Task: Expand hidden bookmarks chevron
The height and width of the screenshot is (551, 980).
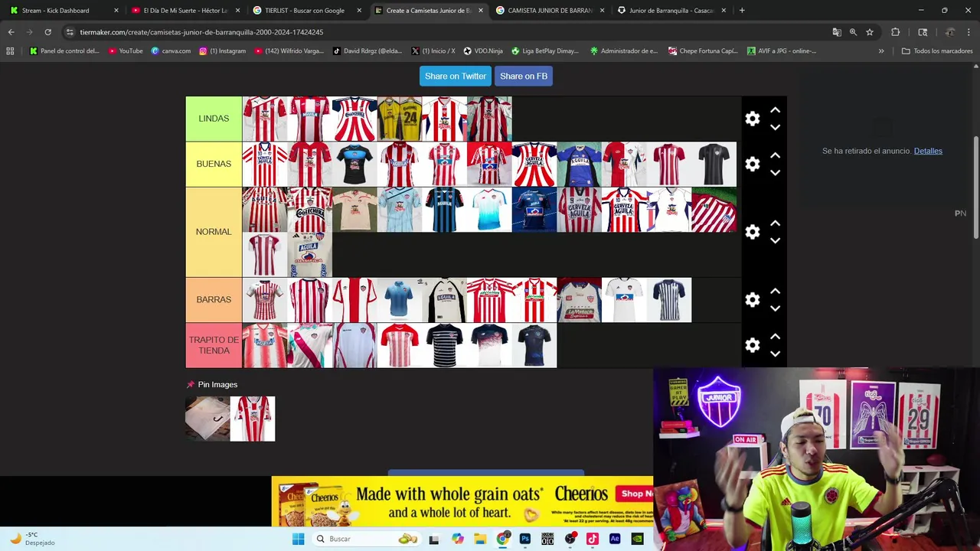Action: tap(881, 51)
